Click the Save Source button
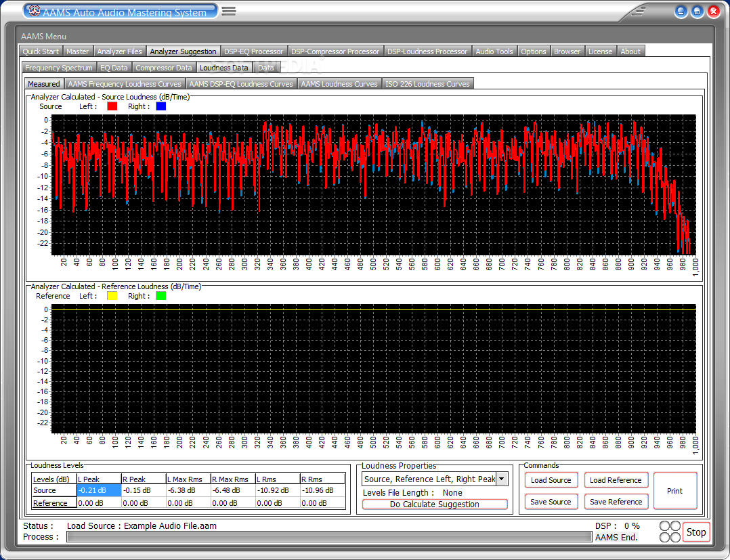The image size is (730, 560). [x=551, y=502]
